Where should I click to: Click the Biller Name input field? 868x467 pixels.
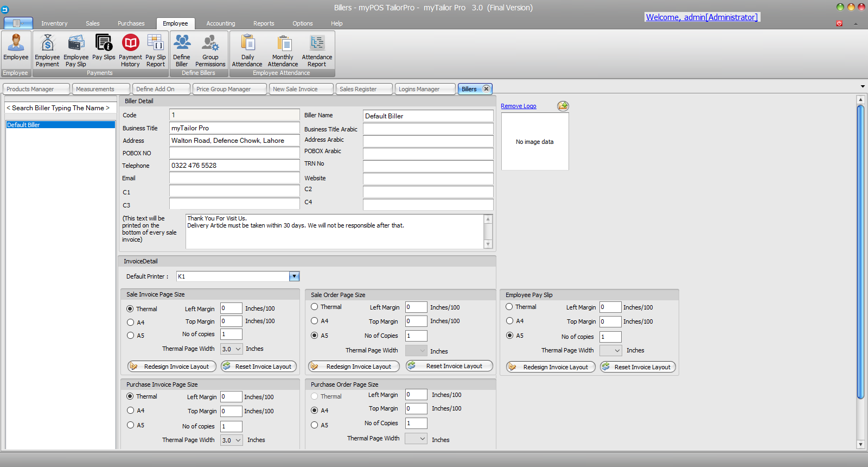pos(427,116)
